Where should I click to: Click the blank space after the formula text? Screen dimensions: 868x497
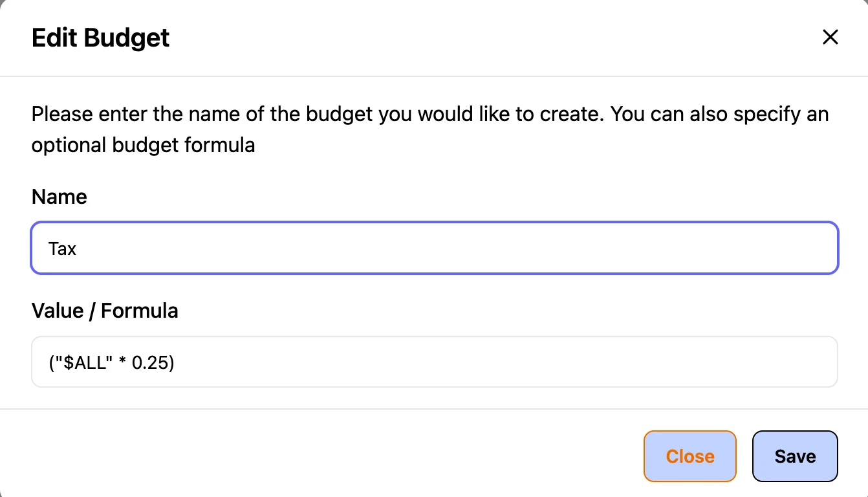pos(505,363)
